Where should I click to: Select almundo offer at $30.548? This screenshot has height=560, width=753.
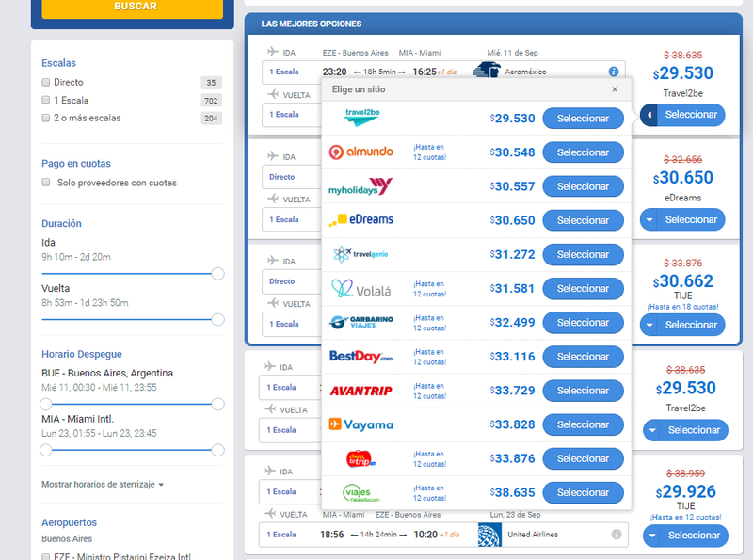click(x=583, y=152)
